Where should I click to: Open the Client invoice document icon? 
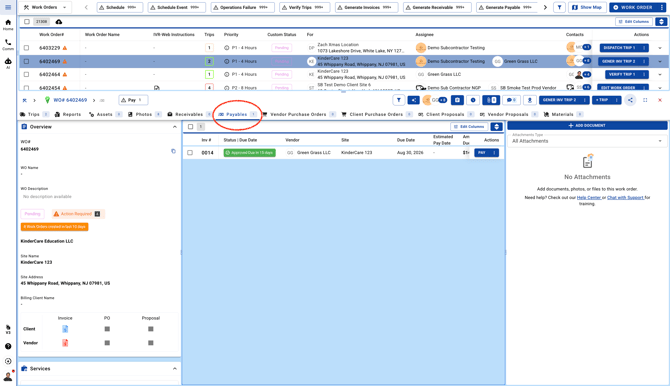click(x=65, y=329)
